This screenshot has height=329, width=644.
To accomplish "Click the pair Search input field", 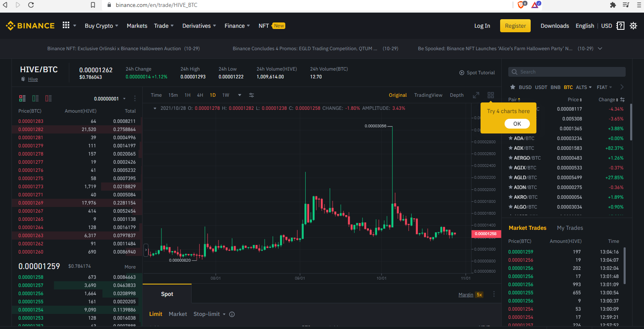I will click(x=567, y=72).
